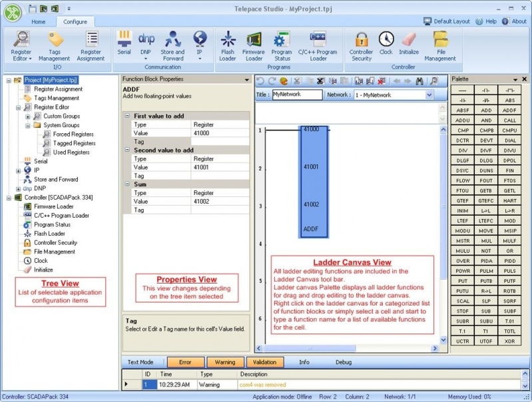This screenshot has height=402, width=532.
Task: Click Default Layout in title area
Action: coord(447,21)
